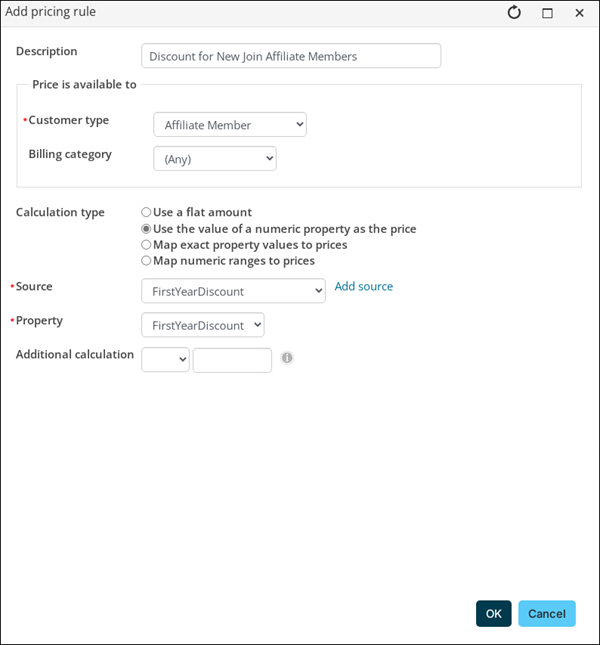Screen dimensions: 600x645
Task: Select the 'Use a flat amount' option
Action: (x=147, y=212)
